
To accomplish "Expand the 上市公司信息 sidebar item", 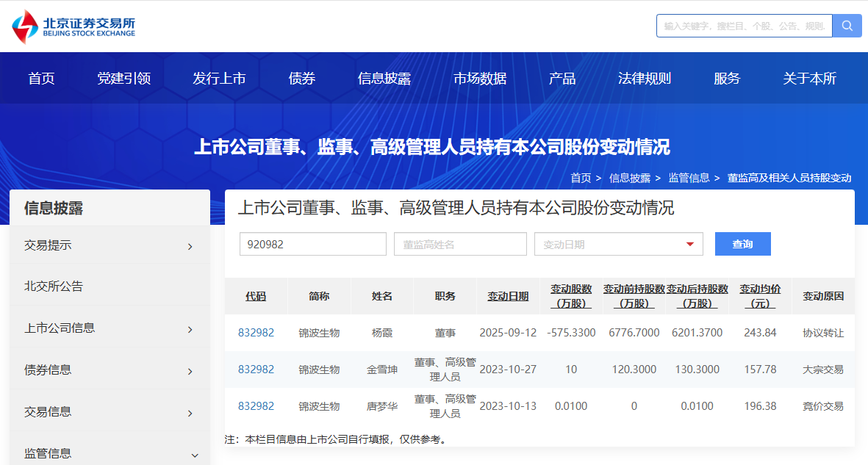I will click(190, 330).
